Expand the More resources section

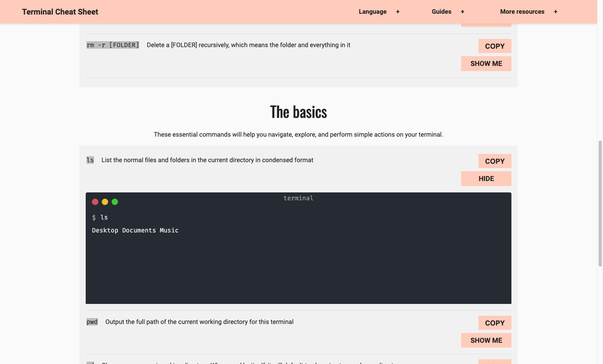522,11
